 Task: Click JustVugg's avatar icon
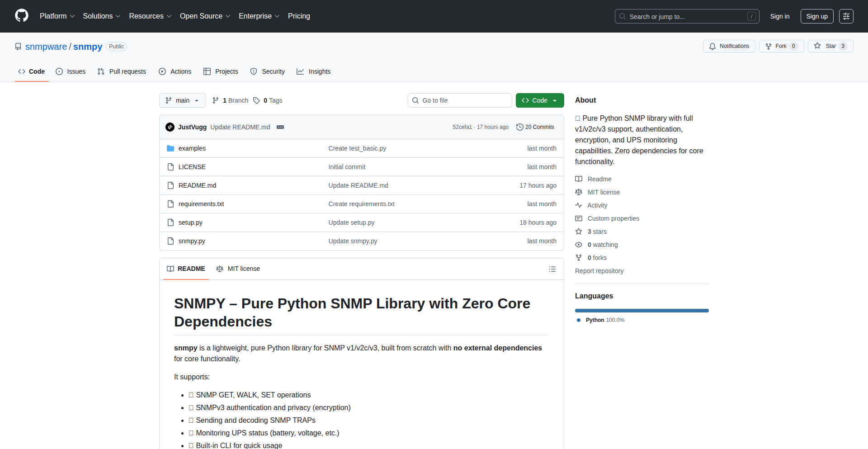(x=170, y=127)
